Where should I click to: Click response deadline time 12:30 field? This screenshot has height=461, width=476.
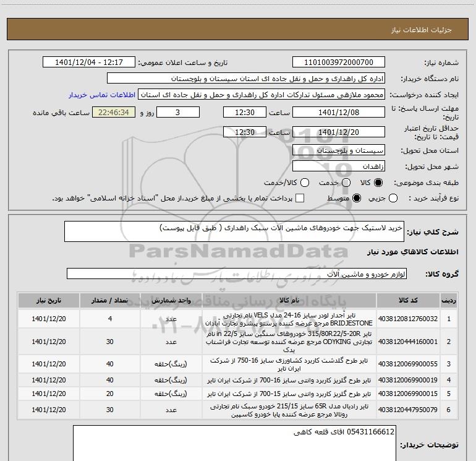tap(245, 112)
